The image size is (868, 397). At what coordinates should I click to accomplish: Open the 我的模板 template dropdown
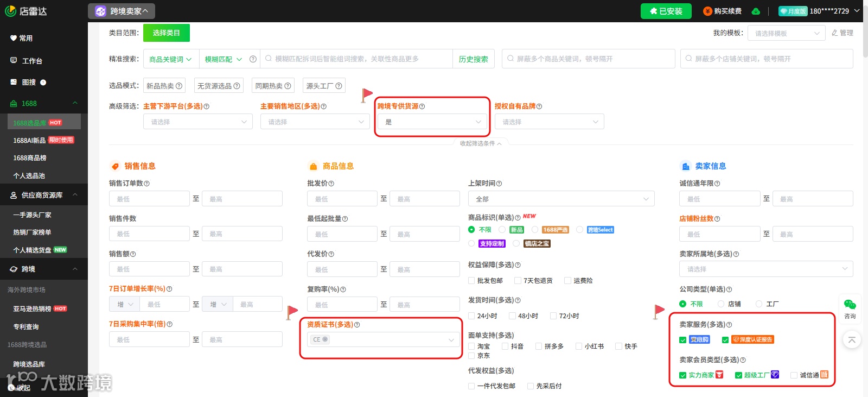tap(787, 33)
